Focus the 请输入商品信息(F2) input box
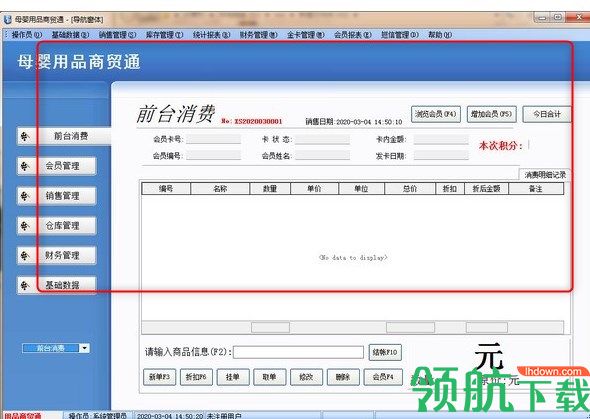The image size is (590, 419). click(x=298, y=352)
